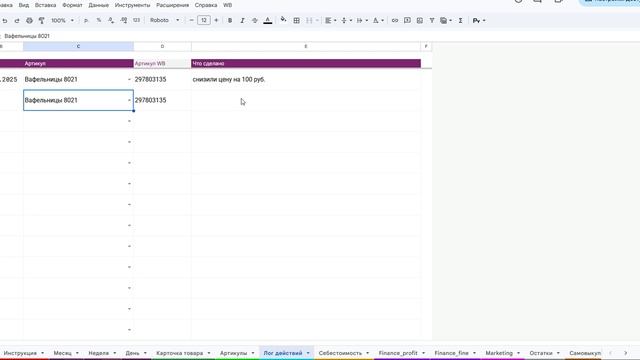Redo the last action

tap(17, 20)
